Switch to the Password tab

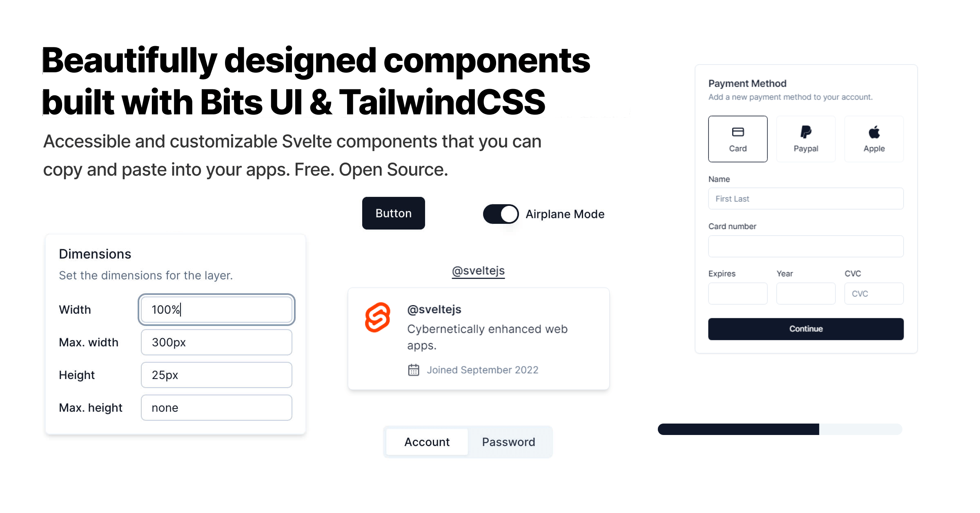point(509,441)
